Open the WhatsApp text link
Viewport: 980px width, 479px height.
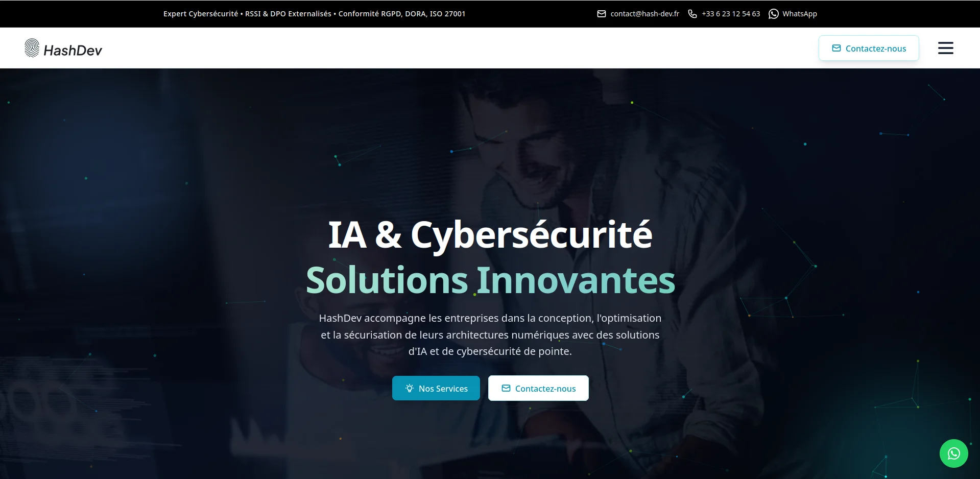[x=800, y=14]
